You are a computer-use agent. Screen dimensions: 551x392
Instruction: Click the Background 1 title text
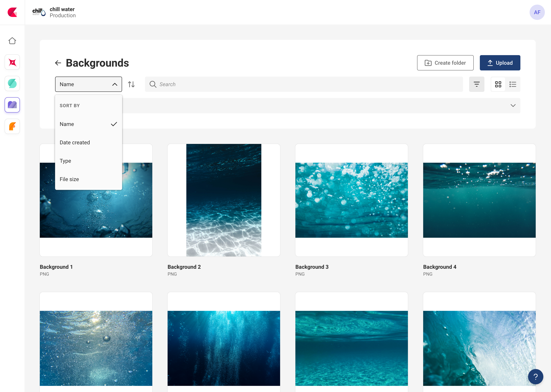pos(56,267)
